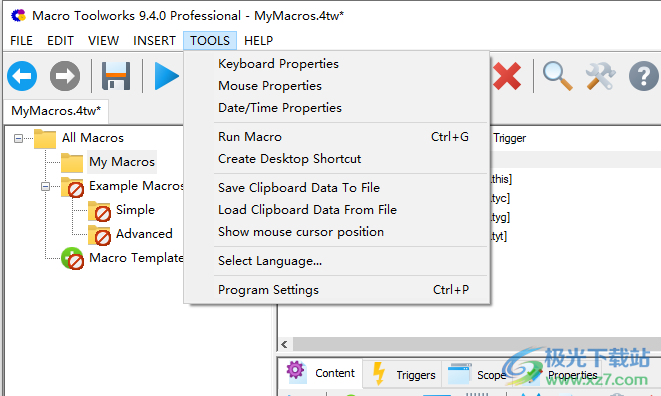Click the All Macros folder icon
661x396 pixels.
[x=45, y=138]
